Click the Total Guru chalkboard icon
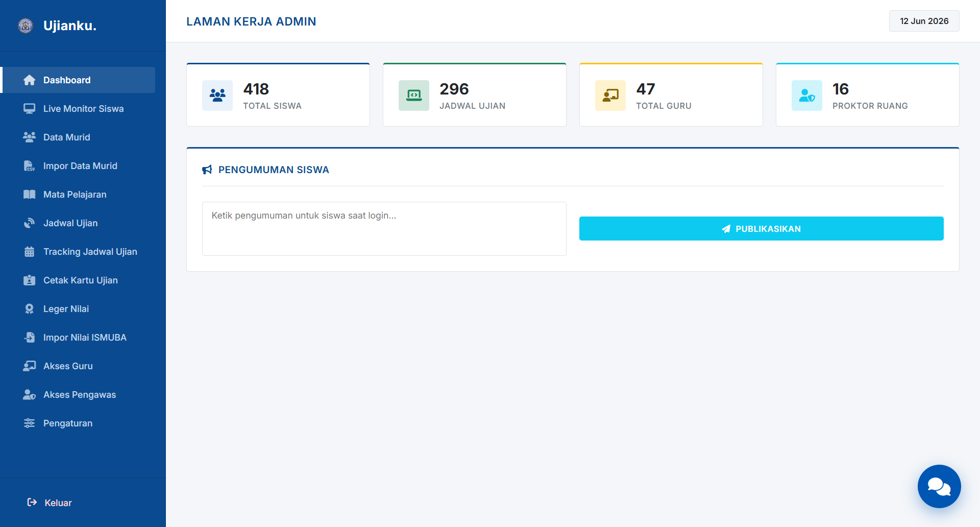This screenshot has width=980, height=527. click(x=610, y=95)
